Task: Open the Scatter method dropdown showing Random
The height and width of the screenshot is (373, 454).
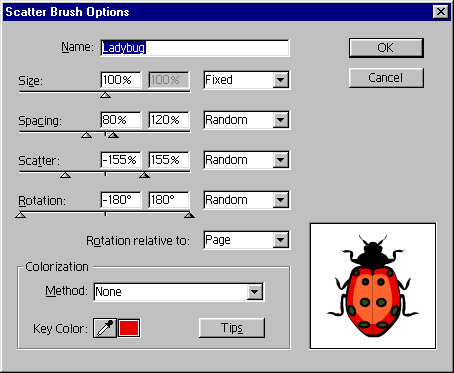Action: point(246,160)
